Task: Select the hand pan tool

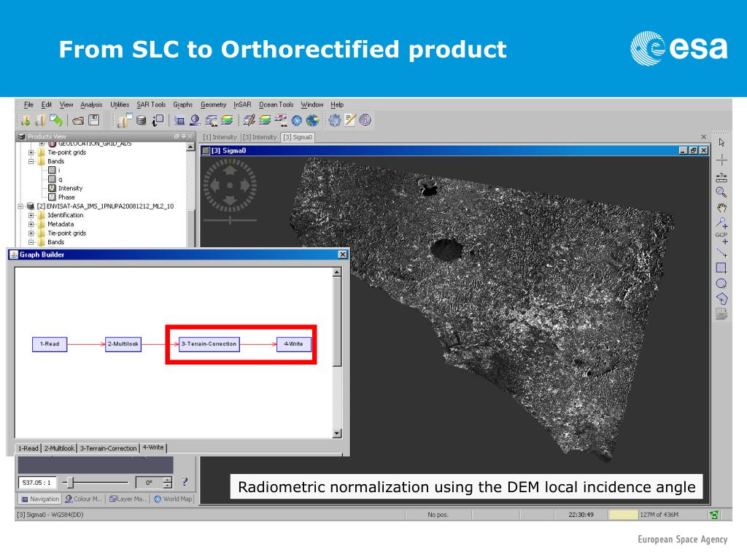Action: [721, 208]
